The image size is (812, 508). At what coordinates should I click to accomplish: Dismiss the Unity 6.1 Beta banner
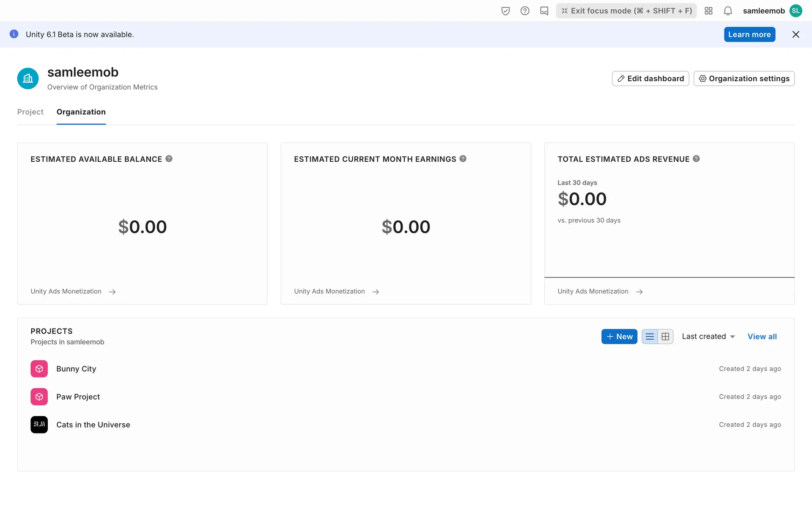(x=796, y=34)
